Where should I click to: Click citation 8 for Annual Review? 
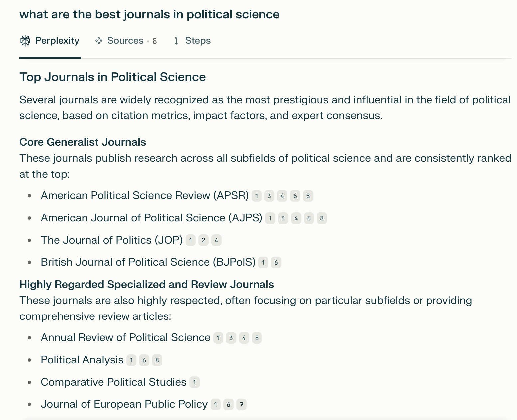pyautogui.click(x=257, y=338)
